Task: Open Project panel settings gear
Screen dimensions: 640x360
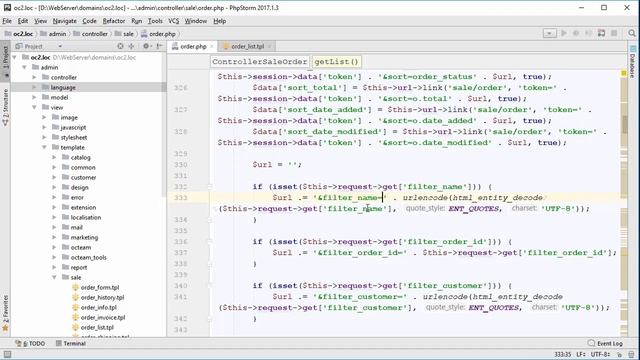Action: click(x=146, y=46)
